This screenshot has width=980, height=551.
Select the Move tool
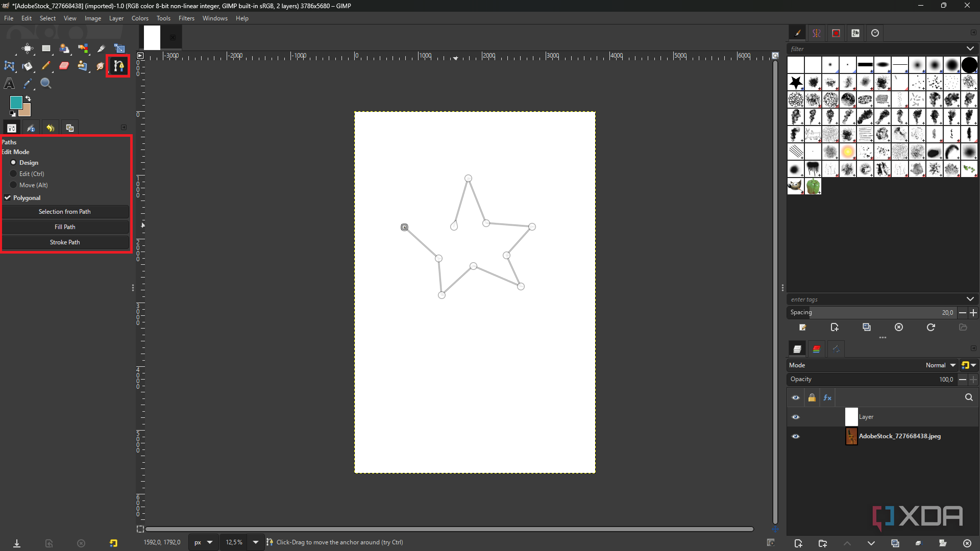[x=28, y=49]
